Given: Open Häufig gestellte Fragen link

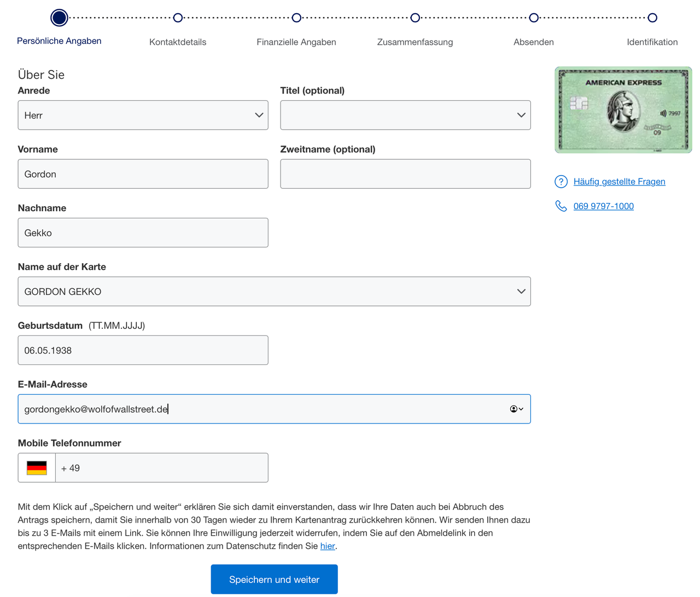Looking at the screenshot, I should 620,182.
